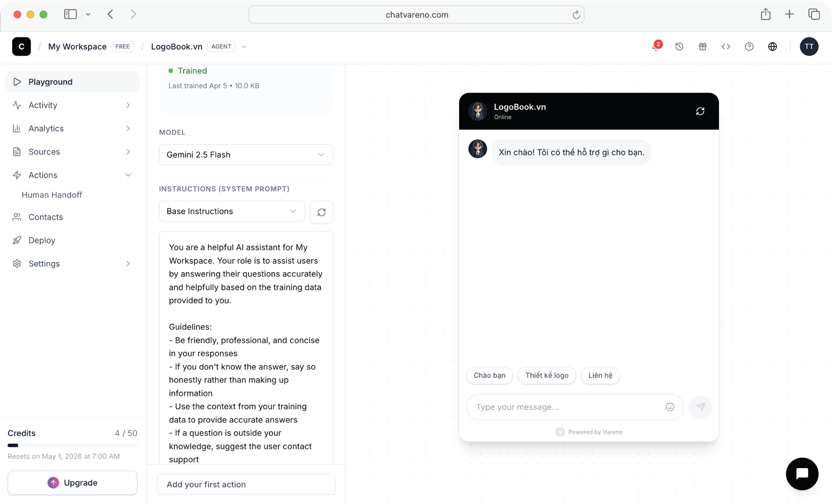View history using the clock icon

(x=679, y=46)
